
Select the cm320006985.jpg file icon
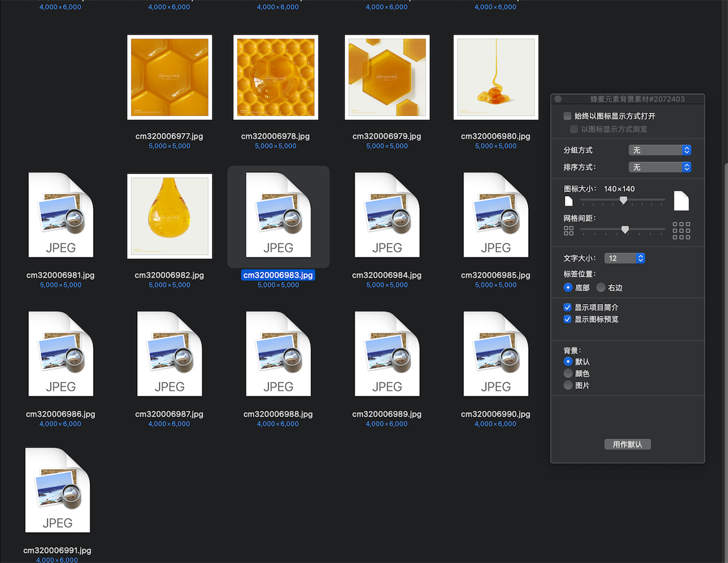pos(496,216)
